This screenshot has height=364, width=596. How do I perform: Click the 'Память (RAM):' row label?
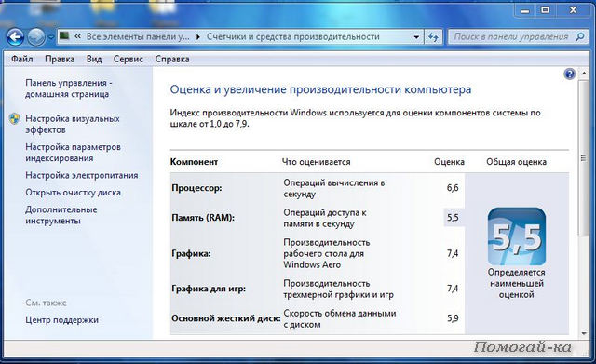[203, 218]
